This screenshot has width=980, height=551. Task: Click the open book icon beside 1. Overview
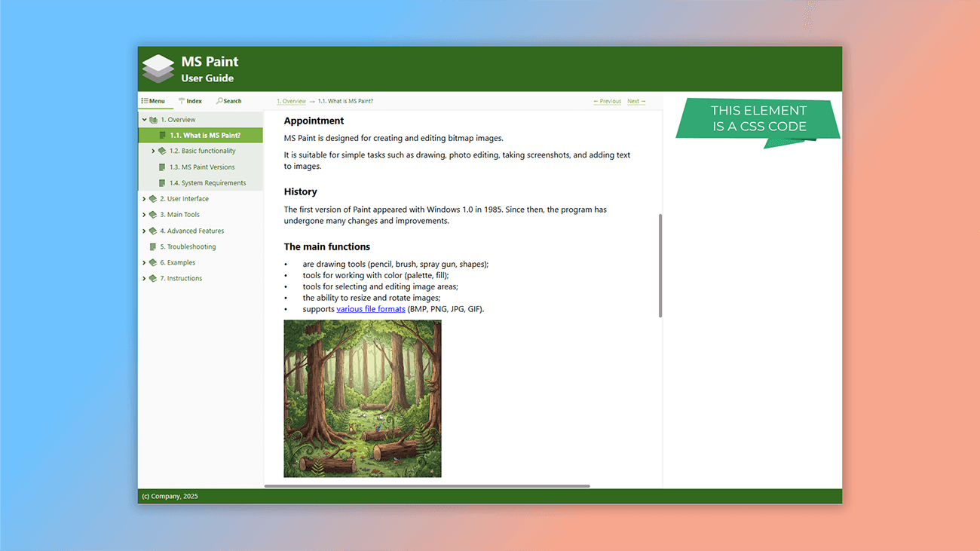point(153,118)
